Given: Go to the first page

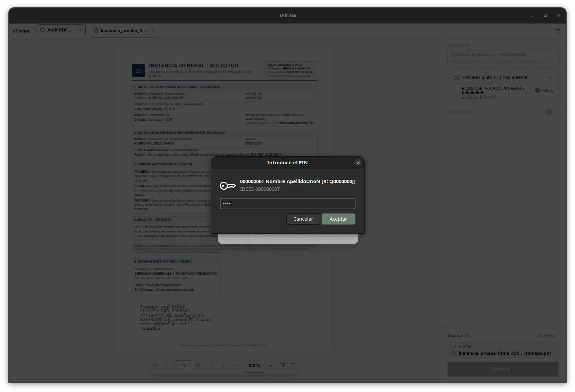Looking at the screenshot, I should coord(155,365).
